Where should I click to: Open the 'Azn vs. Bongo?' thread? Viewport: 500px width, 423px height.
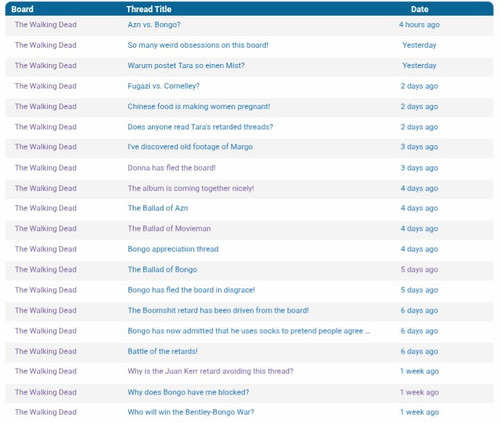(154, 25)
